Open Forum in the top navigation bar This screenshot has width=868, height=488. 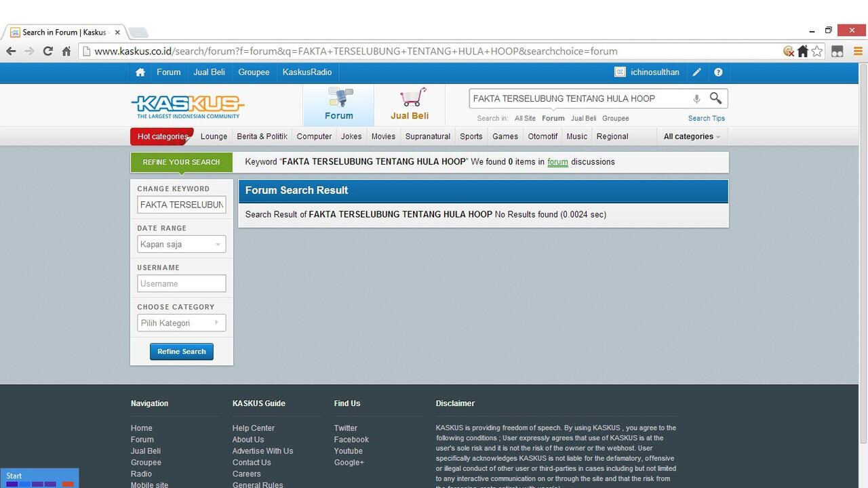[169, 72]
